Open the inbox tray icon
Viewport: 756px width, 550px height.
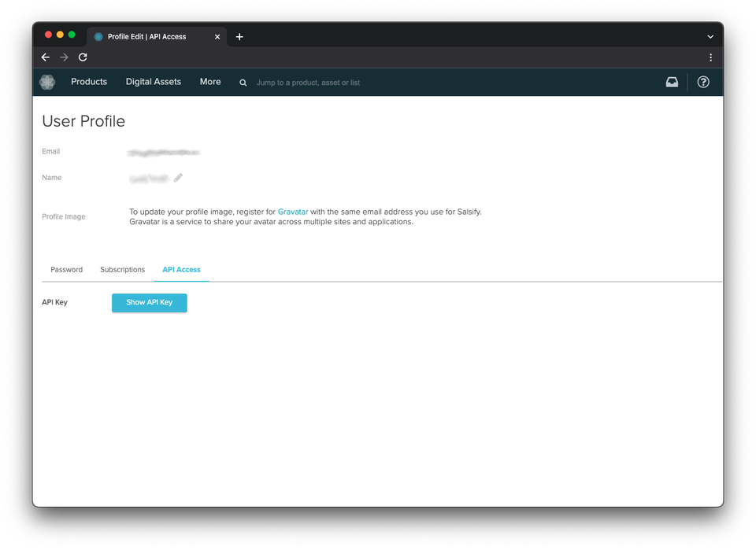click(672, 82)
